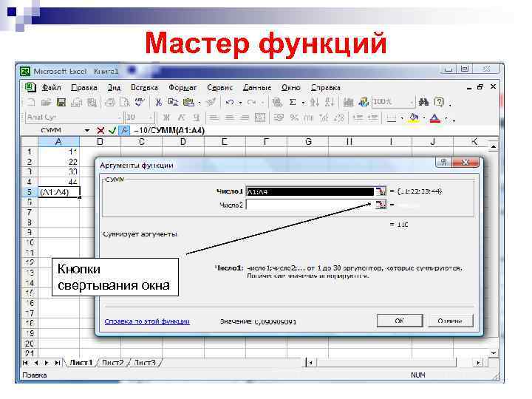Image resolution: width=532 pixels, height=399 pixels.
Task: Click Increase Decimal icon
Action: [324, 117]
